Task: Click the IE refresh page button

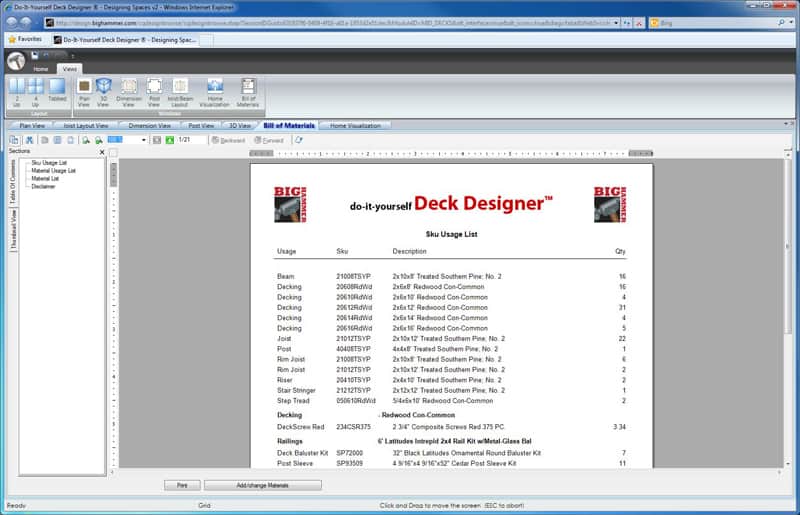Action: [x=627, y=23]
